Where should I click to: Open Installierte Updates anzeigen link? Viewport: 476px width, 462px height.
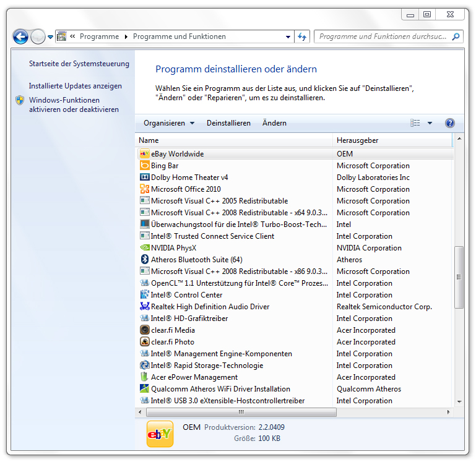[x=76, y=86]
